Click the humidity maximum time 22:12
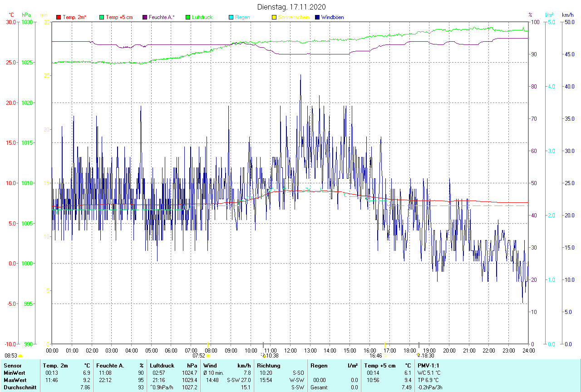 click(105, 380)
